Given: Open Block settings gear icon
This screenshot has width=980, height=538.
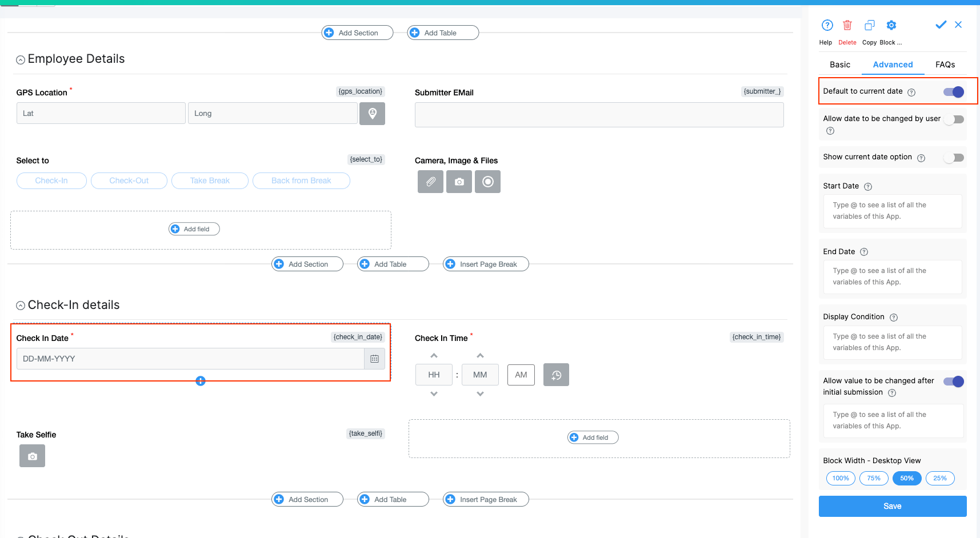Looking at the screenshot, I should [891, 25].
